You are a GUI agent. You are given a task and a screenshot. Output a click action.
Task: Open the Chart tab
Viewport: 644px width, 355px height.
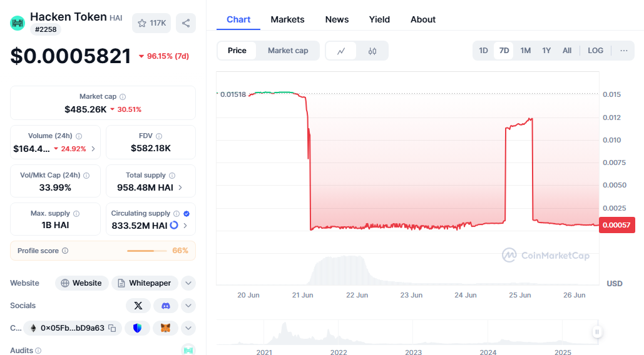click(238, 19)
